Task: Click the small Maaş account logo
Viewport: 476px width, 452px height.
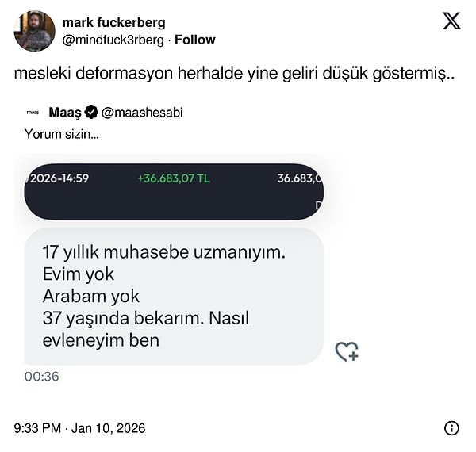Action: [x=33, y=113]
